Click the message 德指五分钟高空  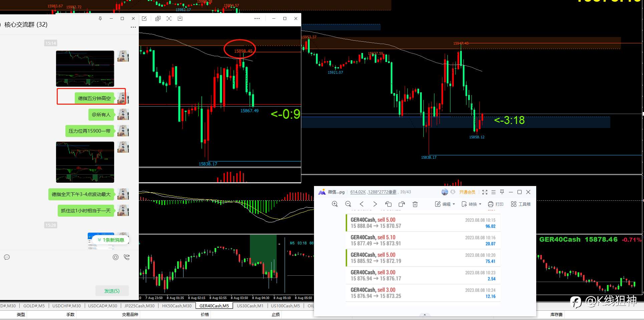tap(94, 98)
